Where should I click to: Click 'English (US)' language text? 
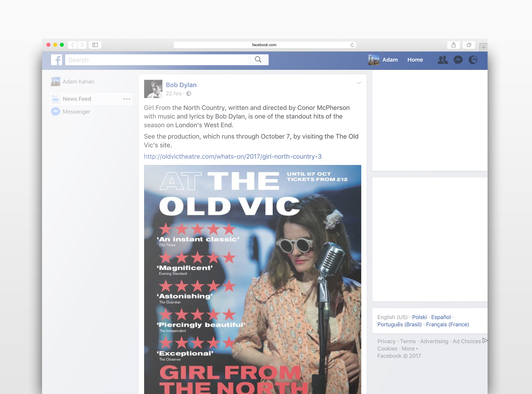pos(392,317)
